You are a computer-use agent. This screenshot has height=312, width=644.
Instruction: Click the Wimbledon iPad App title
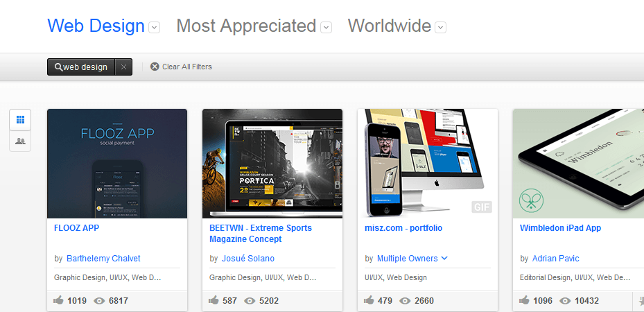(x=561, y=228)
